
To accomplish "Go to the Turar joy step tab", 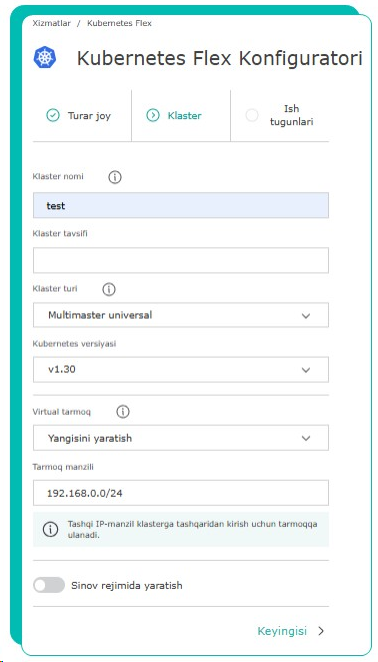I will tap(82, 115).
